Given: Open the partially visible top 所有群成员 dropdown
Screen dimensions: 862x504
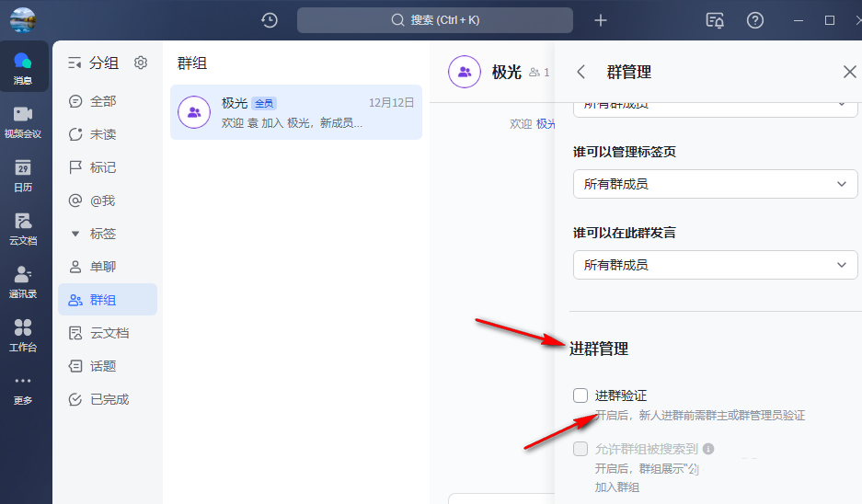Looking at the screenshot, I should coord(715,109).
